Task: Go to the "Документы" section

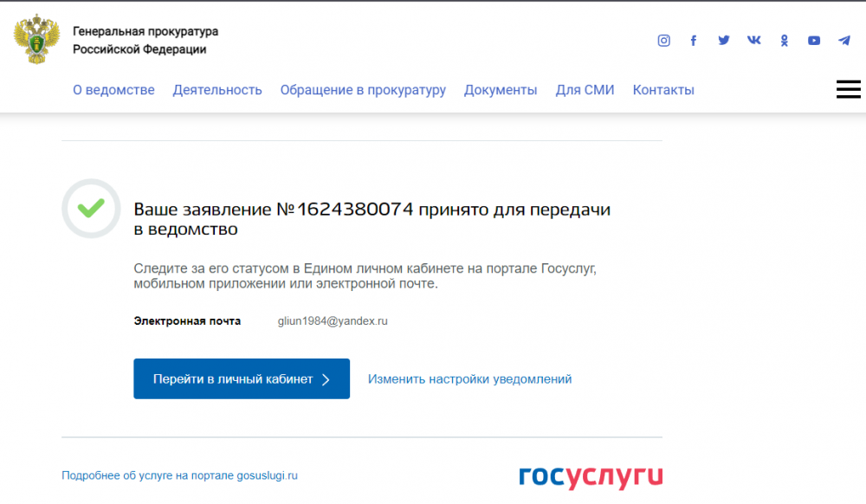Action: click(x=501, y=90)
